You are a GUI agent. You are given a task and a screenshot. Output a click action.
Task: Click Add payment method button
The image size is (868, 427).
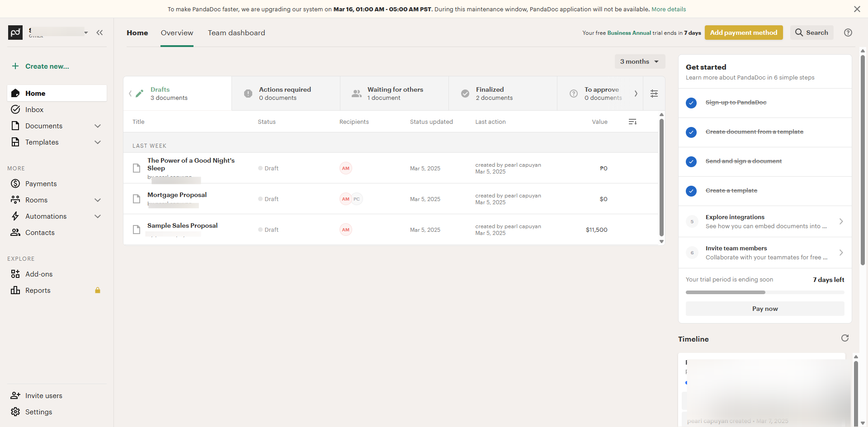click(744, 33)
